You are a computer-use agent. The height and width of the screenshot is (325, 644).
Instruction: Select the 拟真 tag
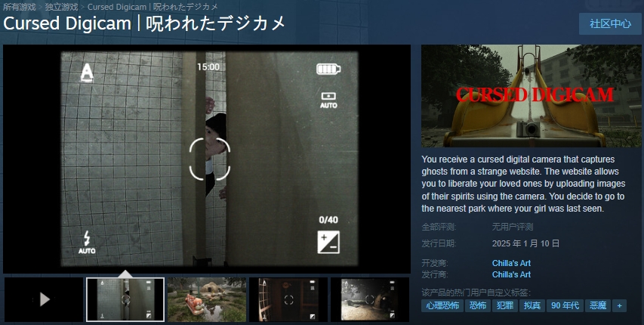(532, 305)
